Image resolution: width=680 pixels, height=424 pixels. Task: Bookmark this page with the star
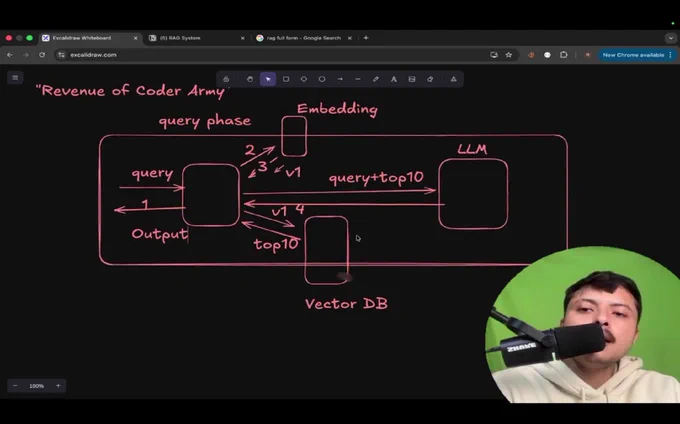(509, 55)
